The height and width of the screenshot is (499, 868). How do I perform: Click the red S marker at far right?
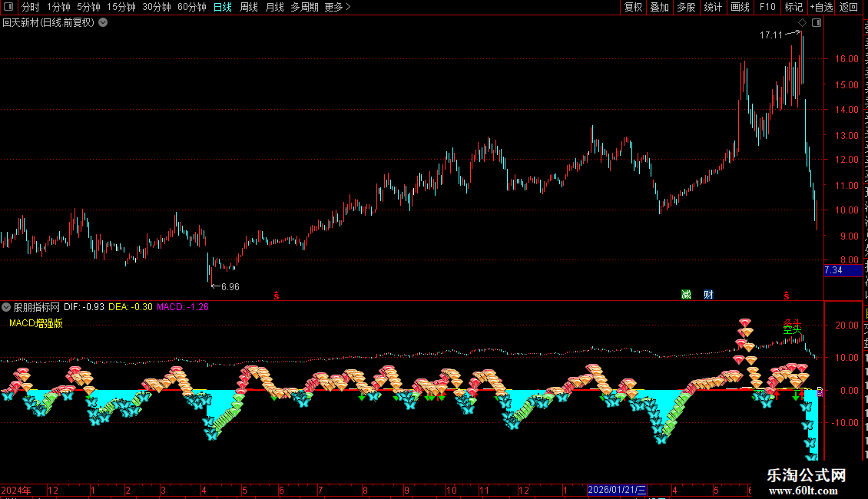[x=786, y=296]
